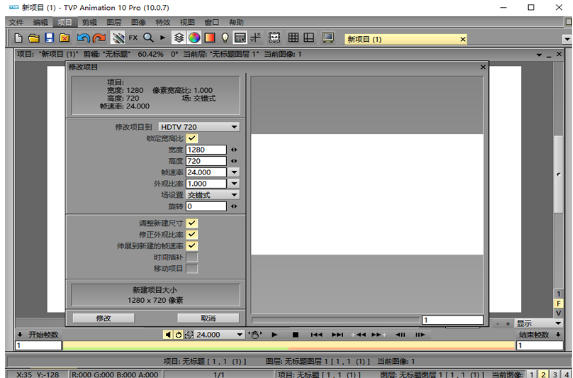This screenshot has width=573, height=378.
Task: Open the color wheel panel
Action: click(194, 38)
